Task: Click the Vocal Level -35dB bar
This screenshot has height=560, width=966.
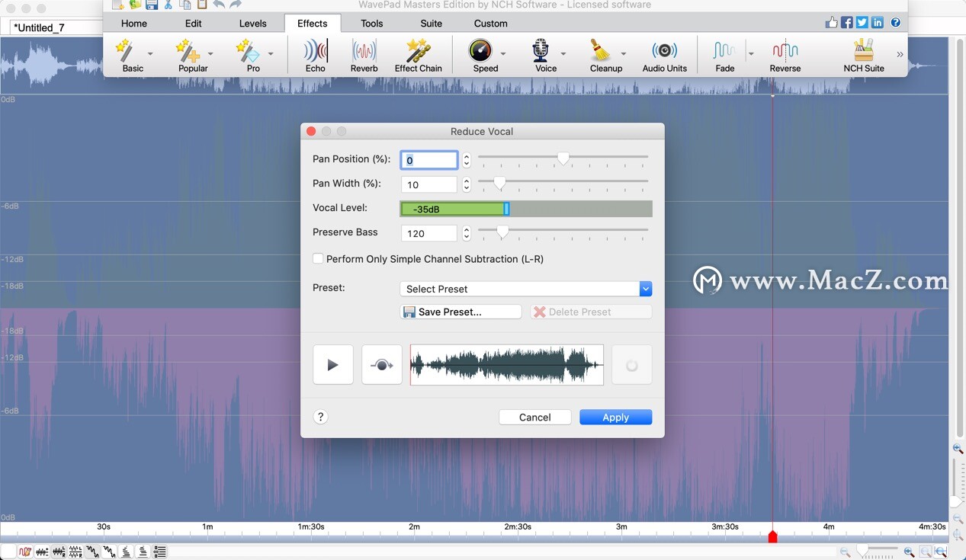Action: (x=526, y=209)
